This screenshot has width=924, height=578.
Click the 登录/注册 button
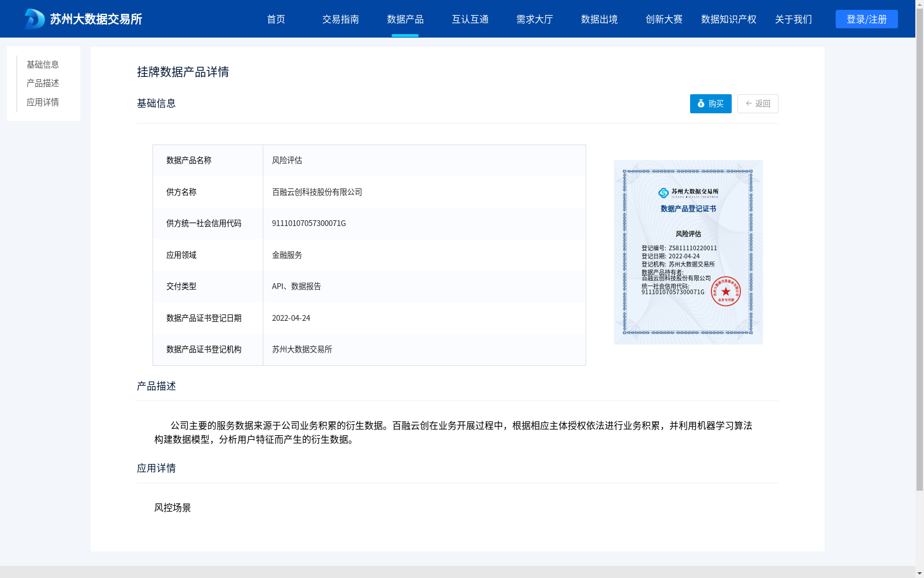coord(867,19)
